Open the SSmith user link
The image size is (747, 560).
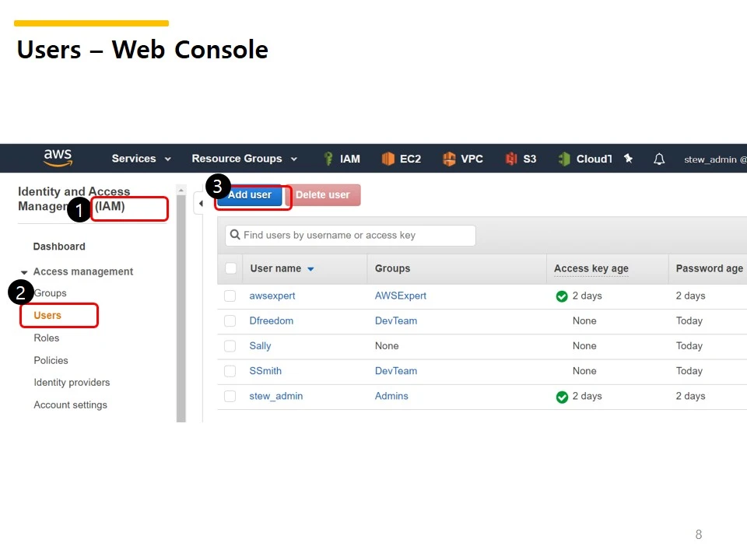pyautogui.click(x=265, y=371)
